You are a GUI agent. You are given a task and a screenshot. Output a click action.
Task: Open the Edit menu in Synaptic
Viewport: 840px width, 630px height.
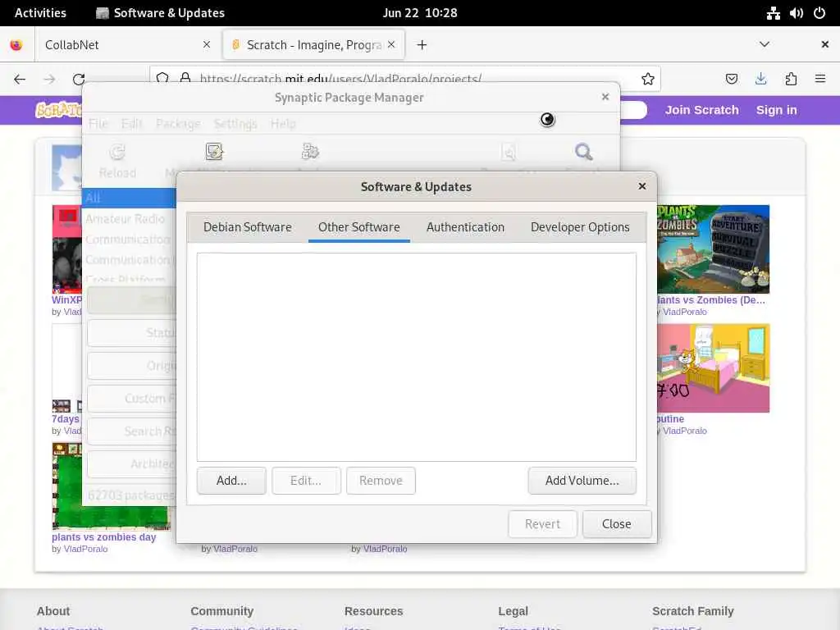(x=132, y=124)
